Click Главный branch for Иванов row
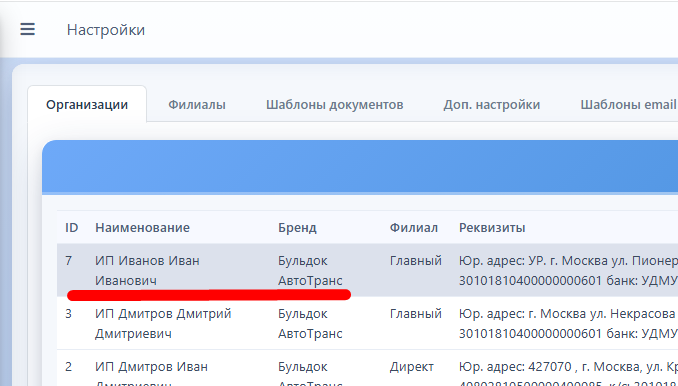The width and height of the screenshot is (678, 386). click(x=416, y=261)
